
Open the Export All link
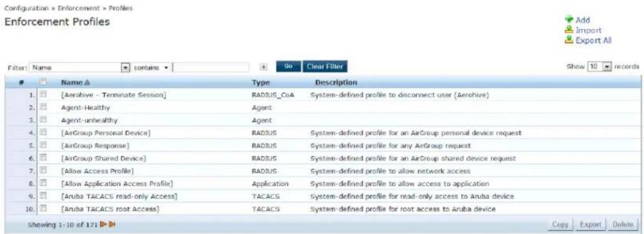click(593, 41)
